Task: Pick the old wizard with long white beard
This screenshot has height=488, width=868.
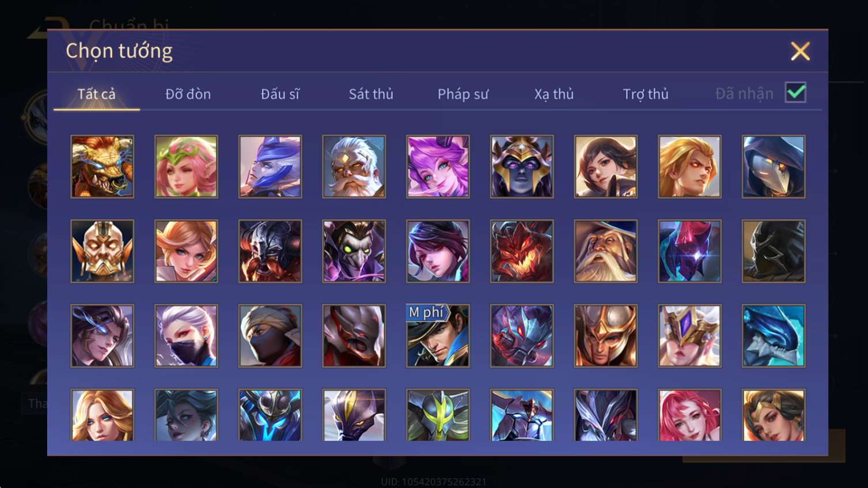Action: 606,251
